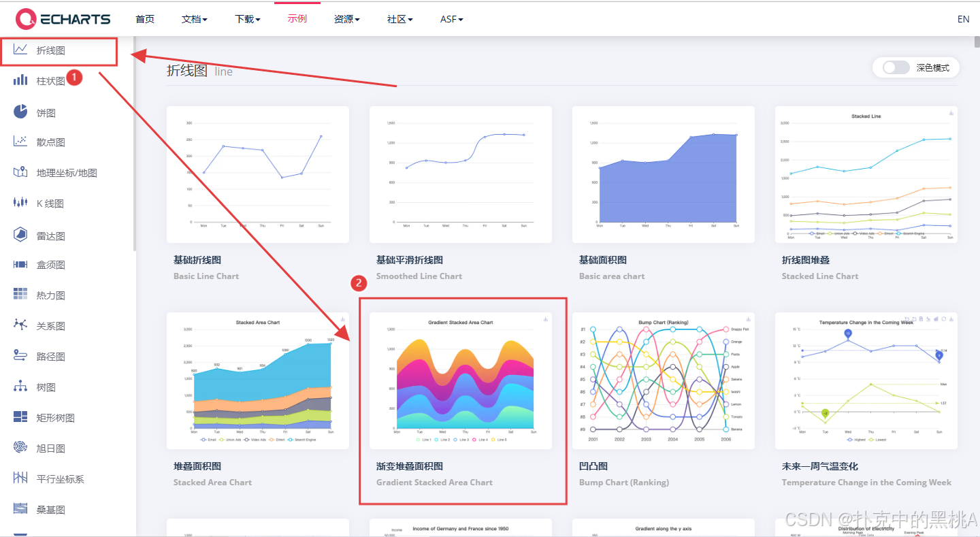980x537 pixels.
Task: Switch language with the EN link
Action: click(963, 19)
